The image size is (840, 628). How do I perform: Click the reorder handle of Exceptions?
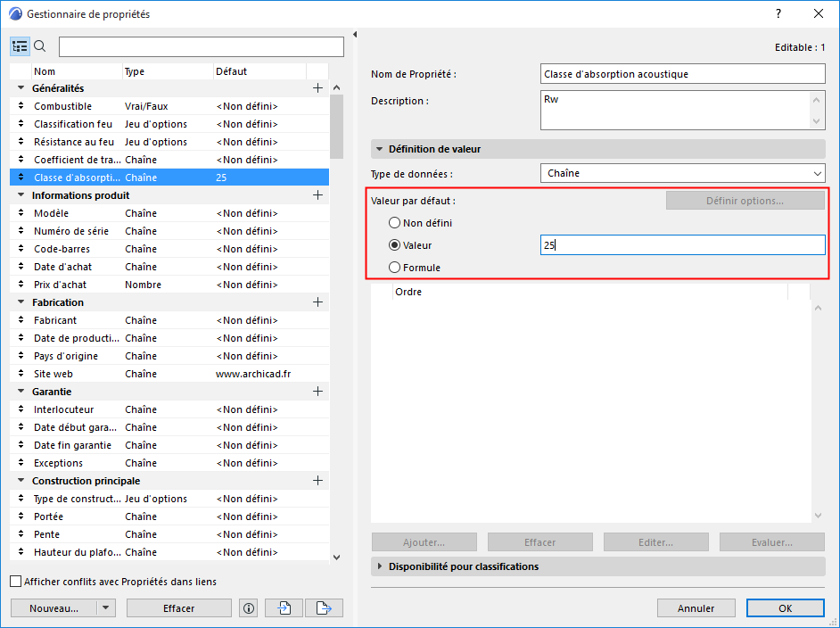point(21,463)
